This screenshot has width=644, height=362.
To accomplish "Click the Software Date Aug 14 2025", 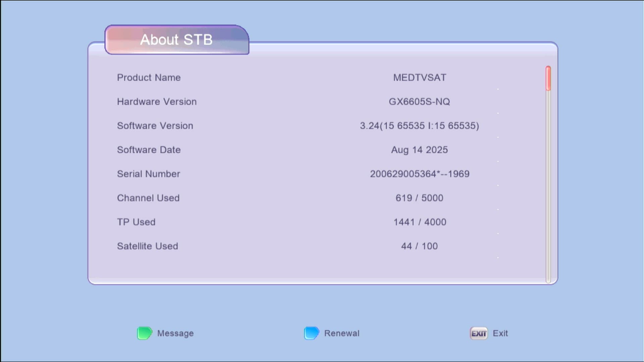I will pyautogui.click(x=419, y=150).
